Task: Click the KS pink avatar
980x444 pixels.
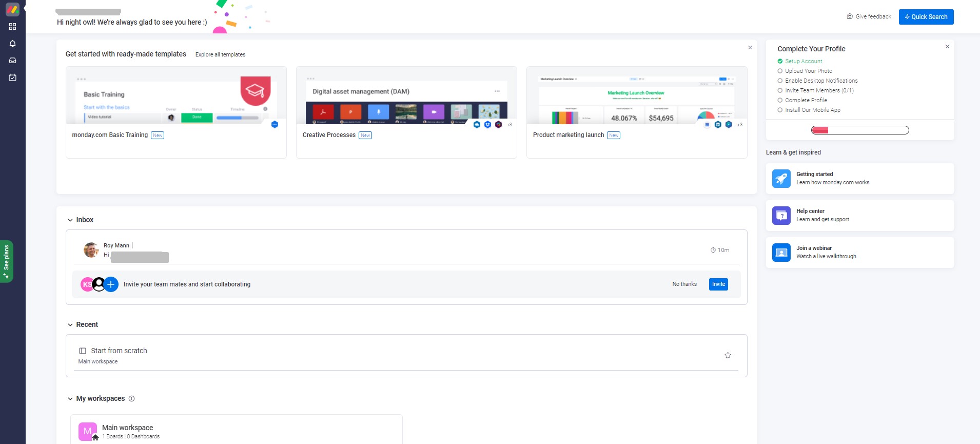Action: [x=87, y=284]
